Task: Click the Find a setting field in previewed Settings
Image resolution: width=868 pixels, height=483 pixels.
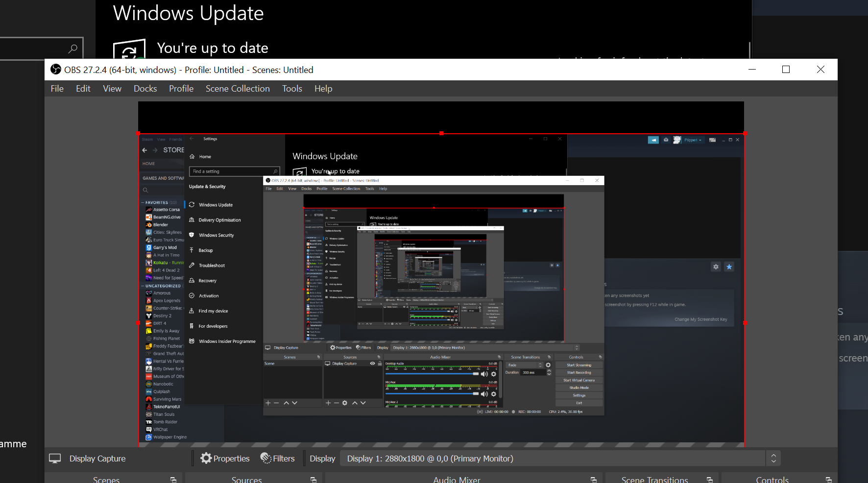Action: [234, 171]
